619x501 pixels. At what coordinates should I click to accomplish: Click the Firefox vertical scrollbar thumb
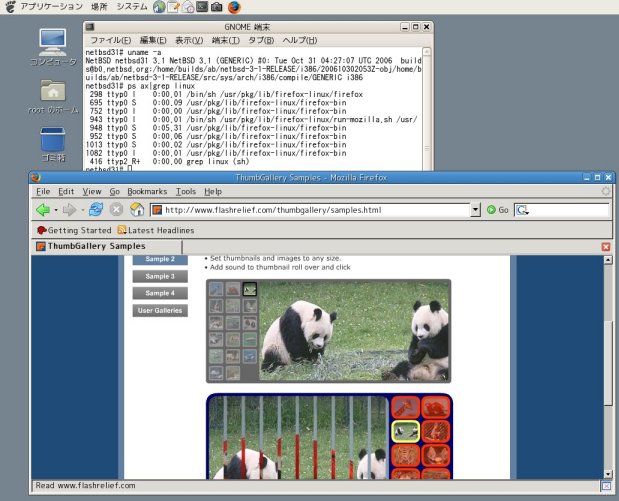tap(608, 363)
